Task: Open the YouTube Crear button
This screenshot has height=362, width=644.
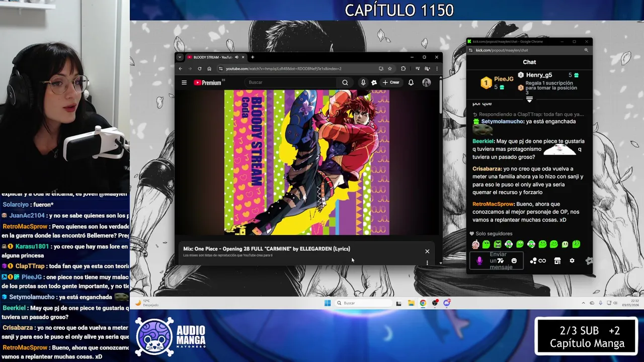Action: click(x=391, y=82)
